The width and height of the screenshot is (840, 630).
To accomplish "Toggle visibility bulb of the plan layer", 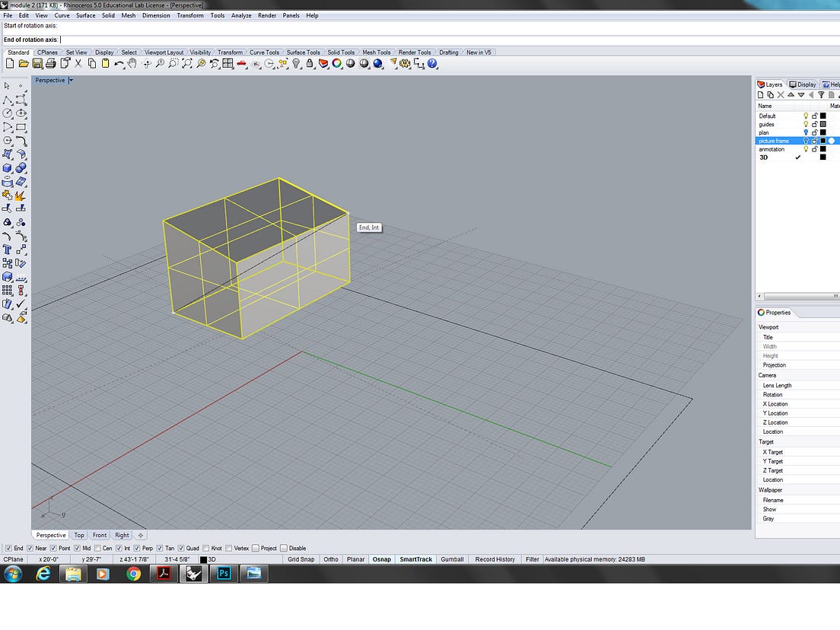I will (807, 132).
